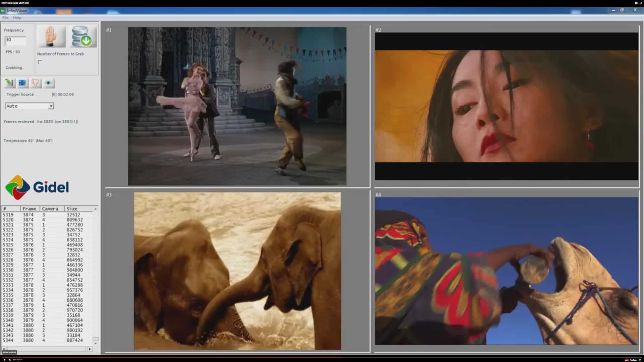Click the InfiniVision icon in title bar
644x362 pixels.
coord(3,10)
